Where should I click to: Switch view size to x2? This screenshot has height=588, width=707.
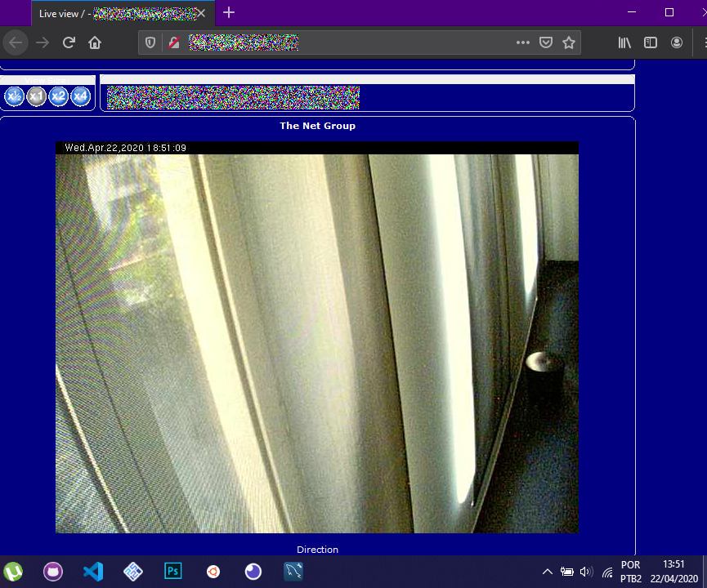point(58,96)
